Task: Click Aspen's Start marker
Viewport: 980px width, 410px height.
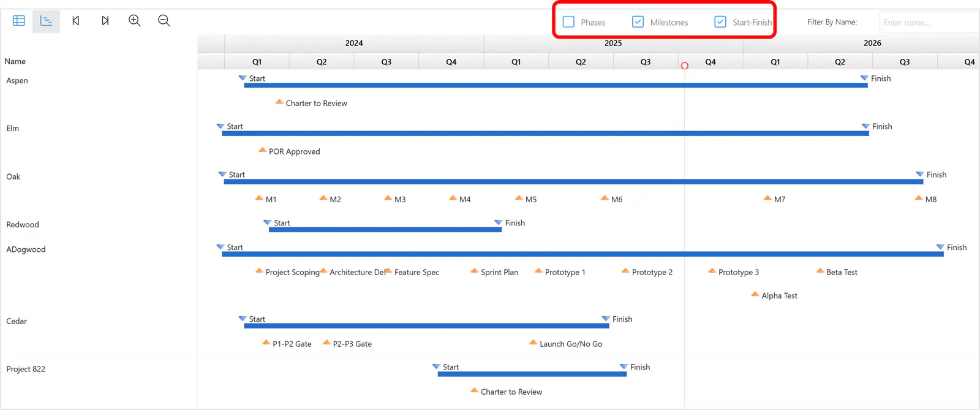Action: [x=243, y=78]
